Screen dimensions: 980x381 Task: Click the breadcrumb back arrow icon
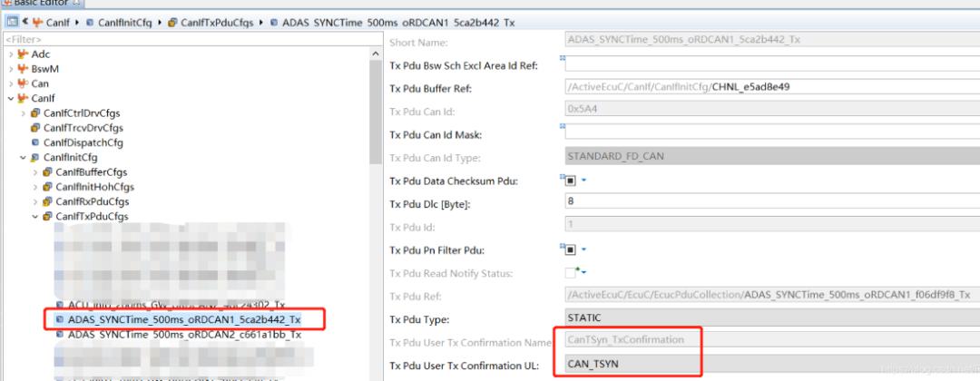[x=25, y=23]
